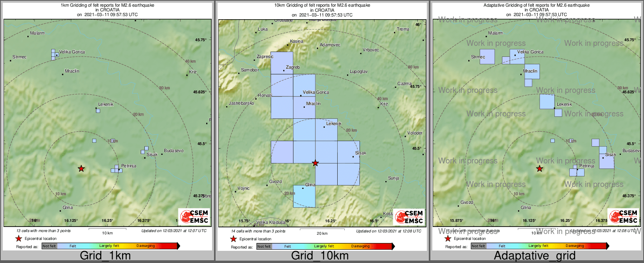Click the Zagreb label on Grid_10km map
The height and width of the screenshot is (263, 644).
tap(293, 67)
